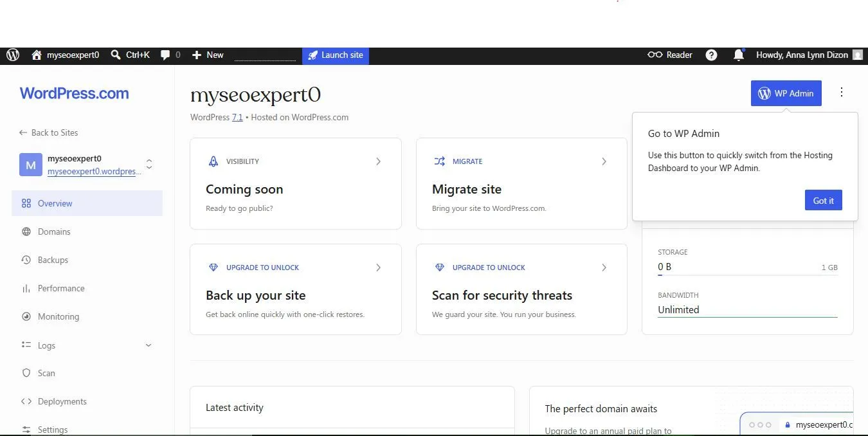The height and width of the screenshot is (436, 868).
Task: Click diamond icon on Back up card
Action: 213,268
